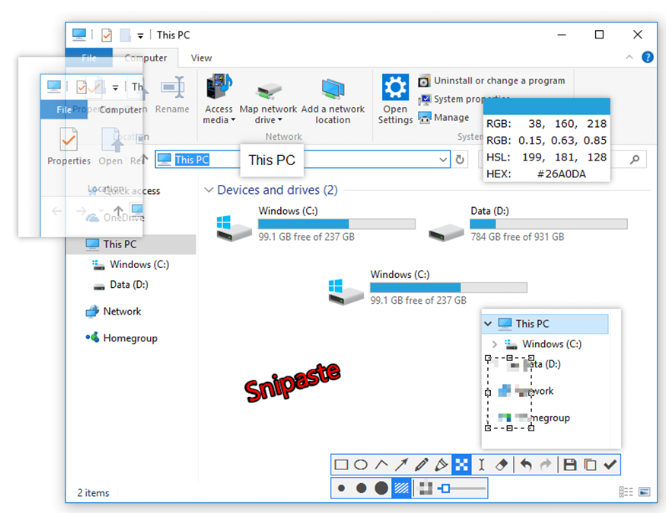The width and height of the screenshot is (666, 513).
Task: Select the text annotation tool
Action: [x=481, y=465]
